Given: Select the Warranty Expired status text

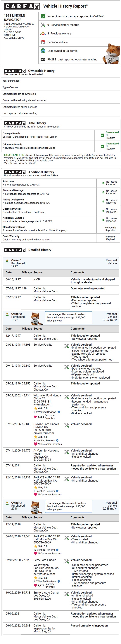Looking at the screenshot, I should pos(110,238).
